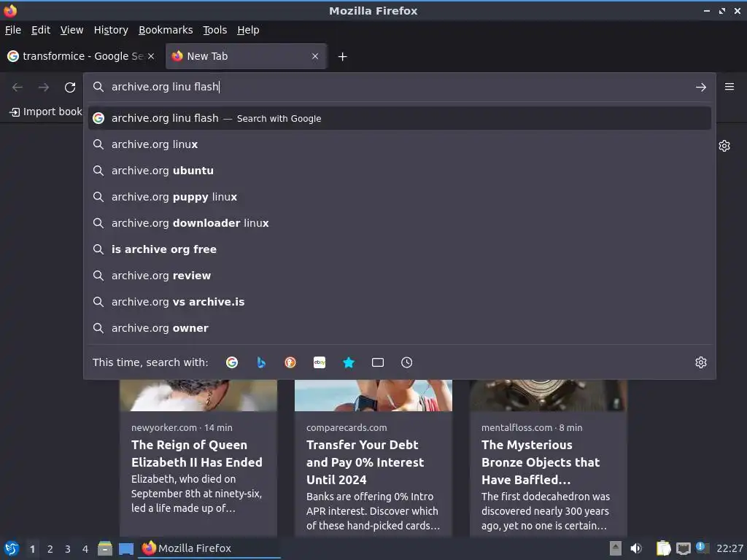Choose suggestion 'archive.org owner'
The width and height of the screenshot is (747, 560).
(x=399, y=327)
